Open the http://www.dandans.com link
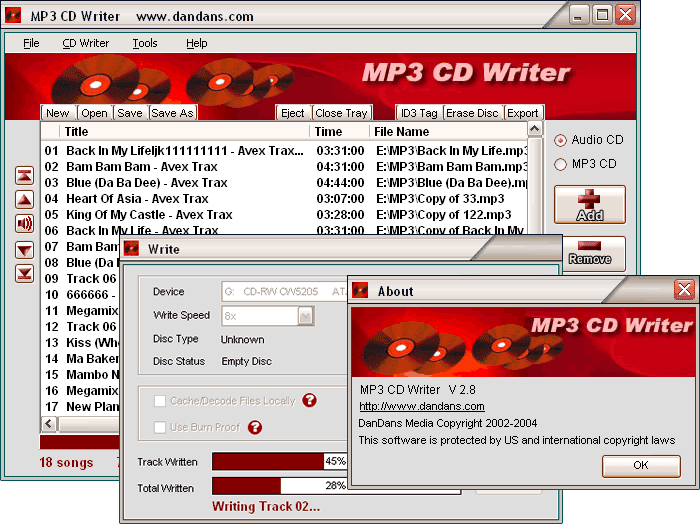 tap(422, 406)
